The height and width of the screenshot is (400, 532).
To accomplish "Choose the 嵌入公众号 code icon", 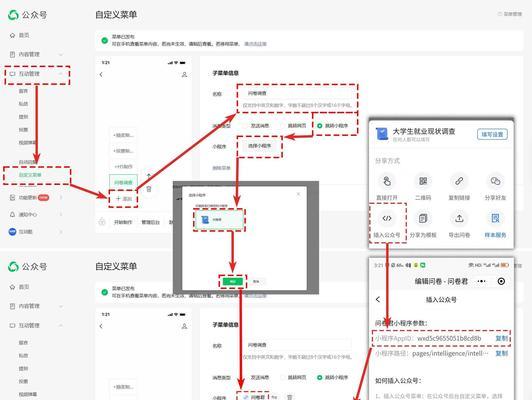I will point(387,218).
